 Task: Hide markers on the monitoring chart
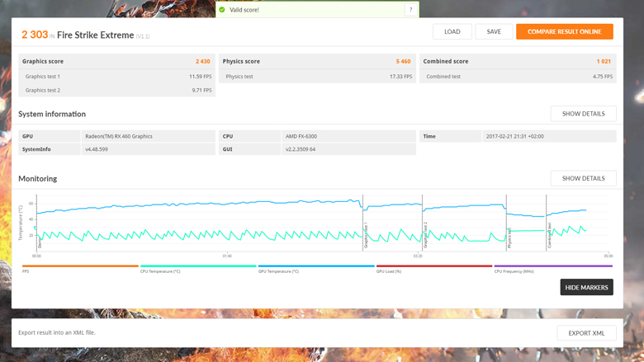[x=586, y=287]
